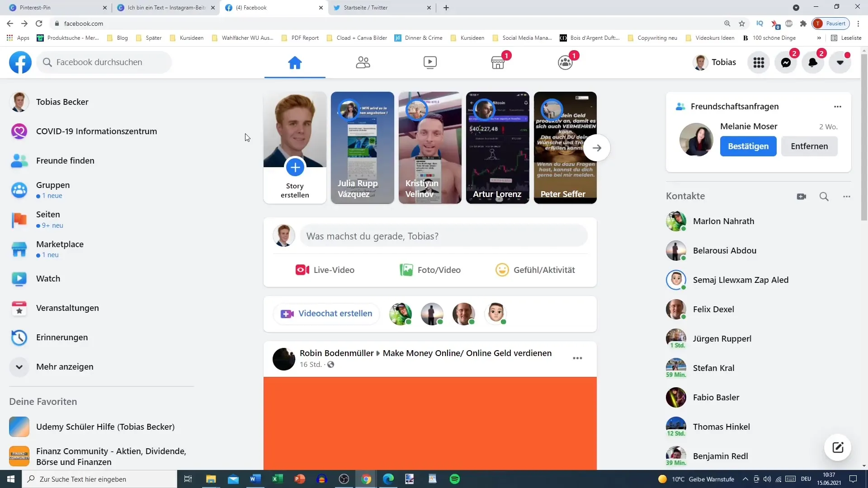Open Spotify from the Windows taskbar
Viewport: 868px width, 488px height.
[455, 479]
